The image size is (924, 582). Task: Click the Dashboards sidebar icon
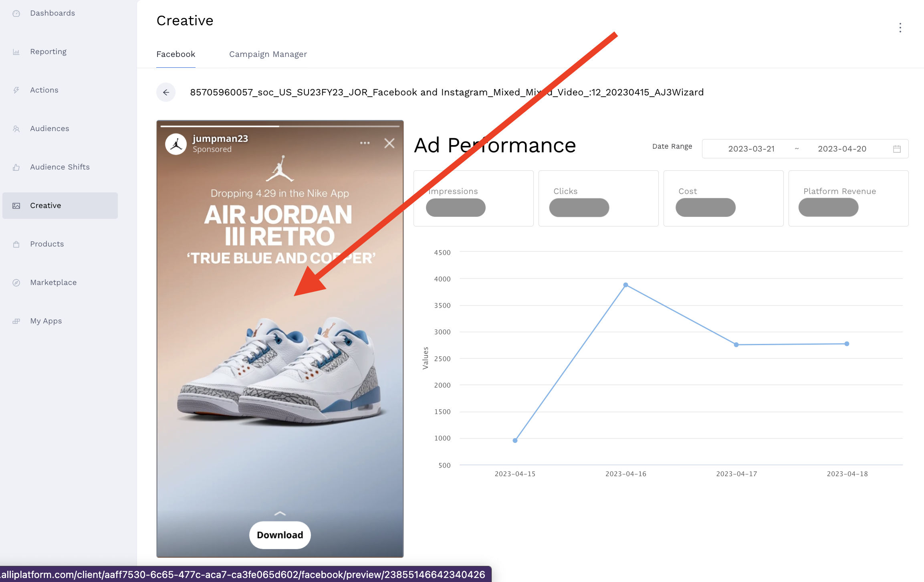point(16,13)
